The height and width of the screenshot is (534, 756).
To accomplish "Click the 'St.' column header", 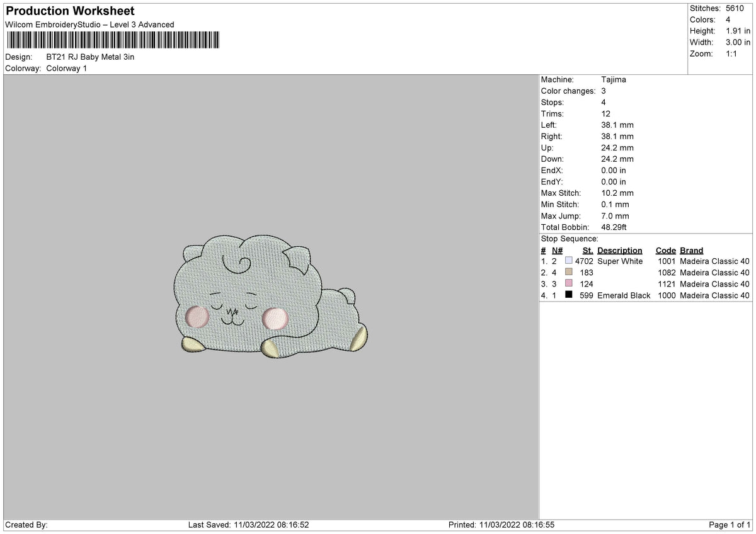I will [x=588, y=250].
